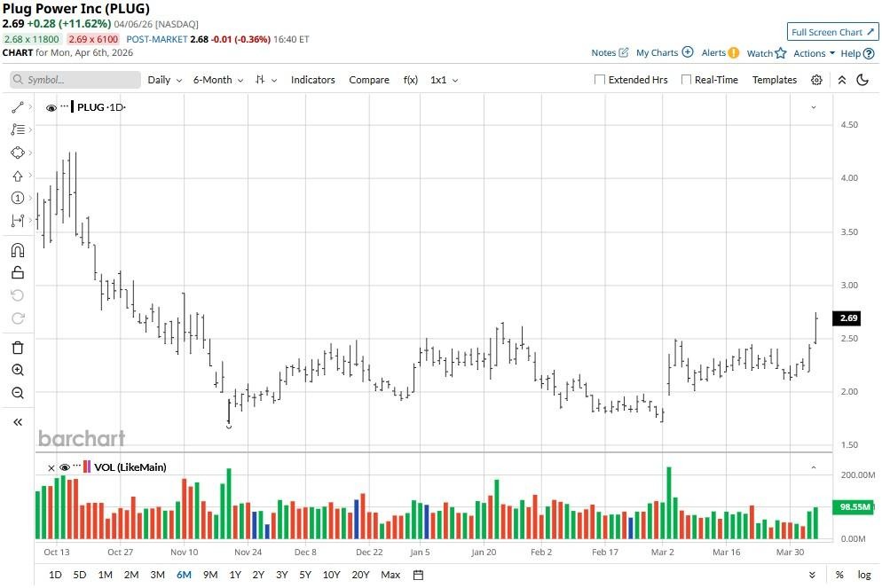Toggle the magnet snap mode
This screenshot has width=882, height=588.
coord(18,250)
